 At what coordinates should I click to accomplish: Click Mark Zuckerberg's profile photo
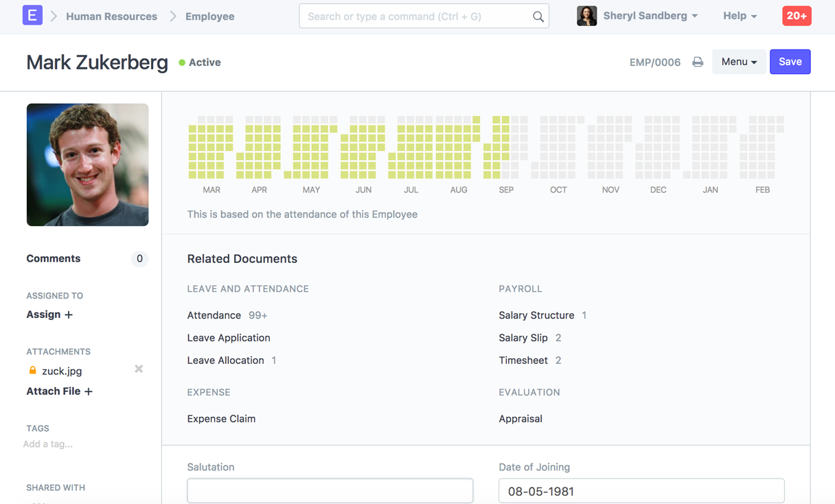coord(87,165)
